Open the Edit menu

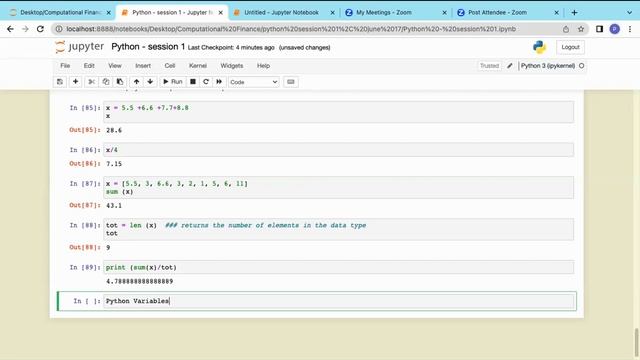[x=89, y=66]
